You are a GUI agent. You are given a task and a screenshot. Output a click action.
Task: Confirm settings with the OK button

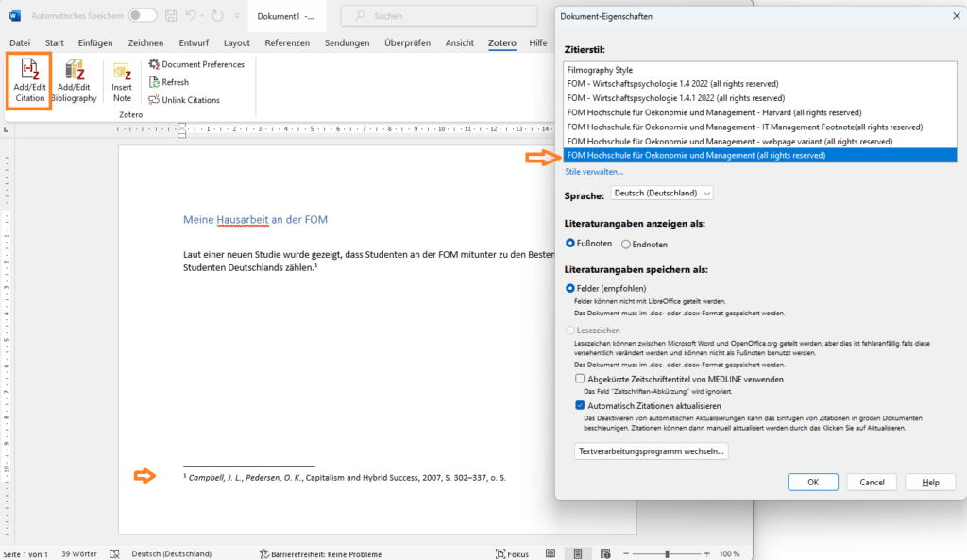812,482
